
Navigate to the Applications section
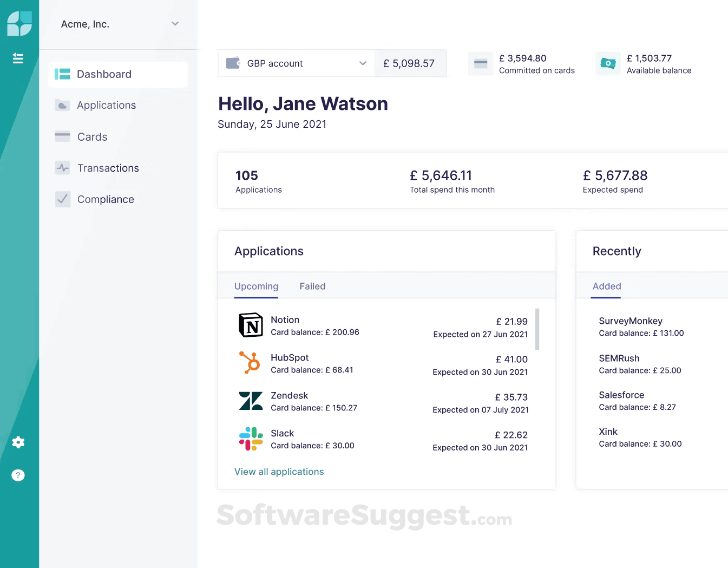pyautogui.click(x=106, y=105)
